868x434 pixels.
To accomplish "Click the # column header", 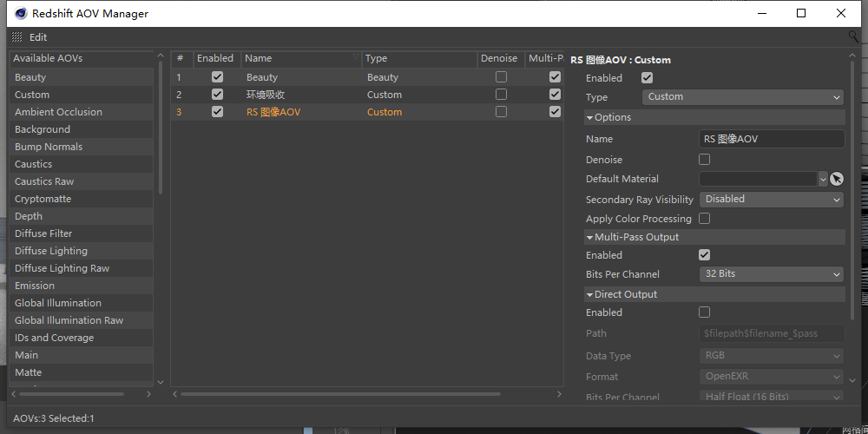I will 182,59.
